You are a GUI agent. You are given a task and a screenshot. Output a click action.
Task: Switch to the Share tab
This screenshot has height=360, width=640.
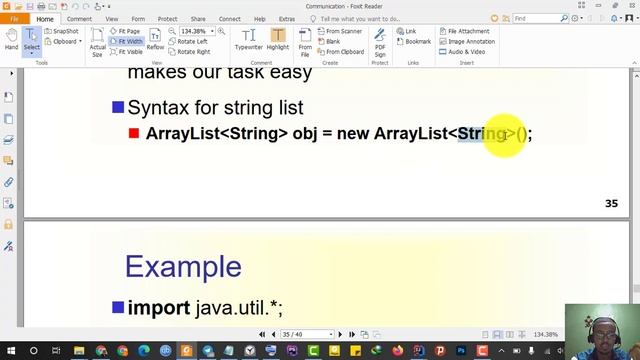pyautogui.click(x=198, y=19)
